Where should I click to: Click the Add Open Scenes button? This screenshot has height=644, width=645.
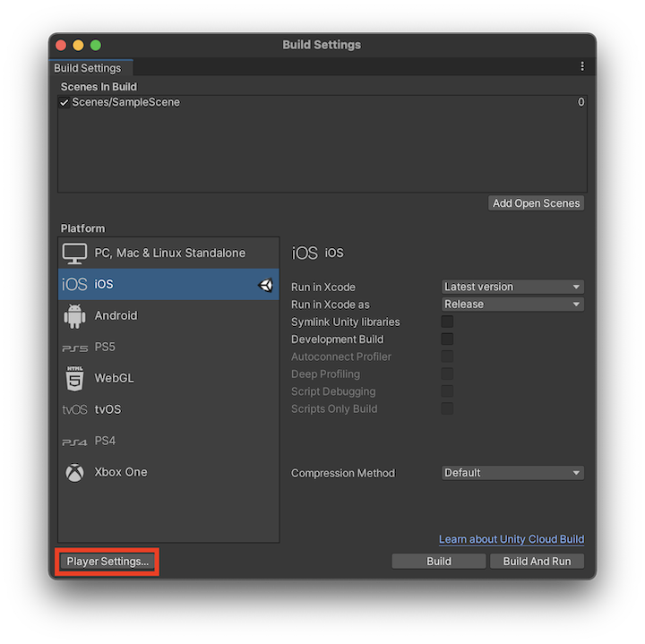(536, 203)
